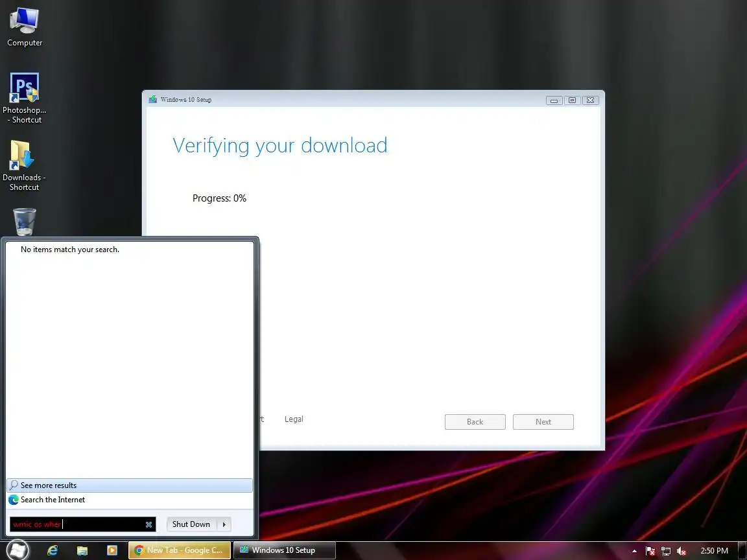Click the Back button in Setup
This screenshot has height=560, width=747.
(x=475, y=422)
